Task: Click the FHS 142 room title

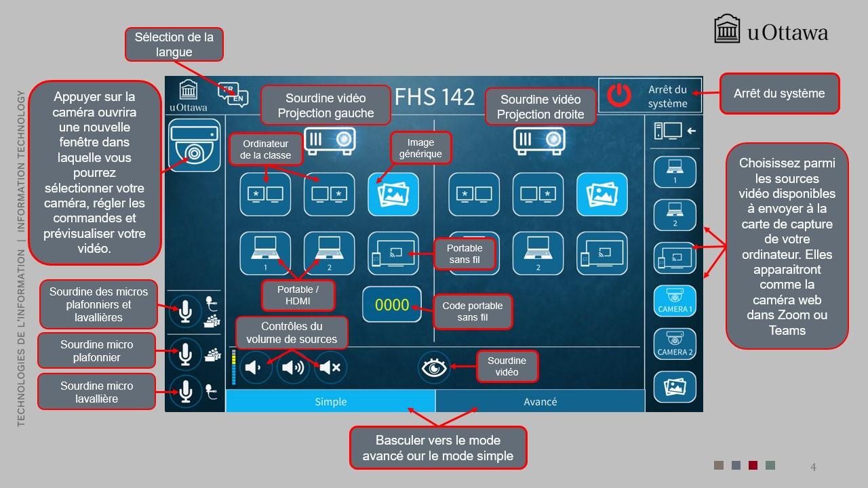Action: pyautogui.click(x=435, y=97)
